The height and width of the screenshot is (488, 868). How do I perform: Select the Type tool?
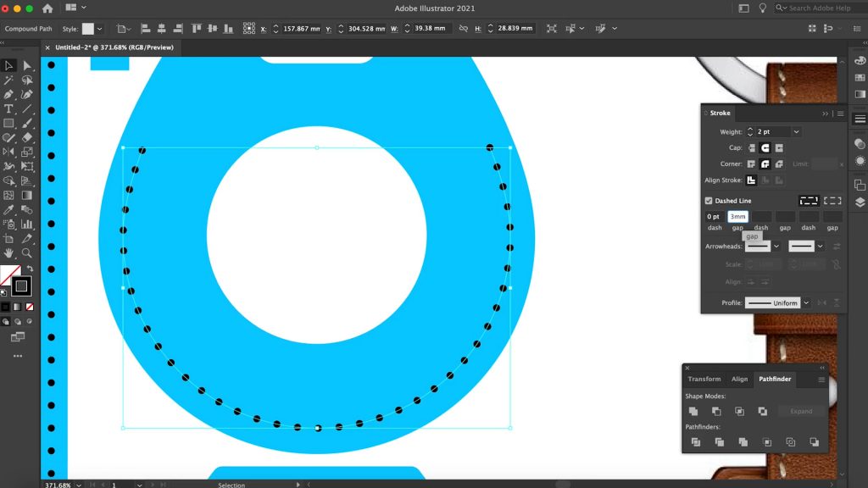[x=8, y=109]
